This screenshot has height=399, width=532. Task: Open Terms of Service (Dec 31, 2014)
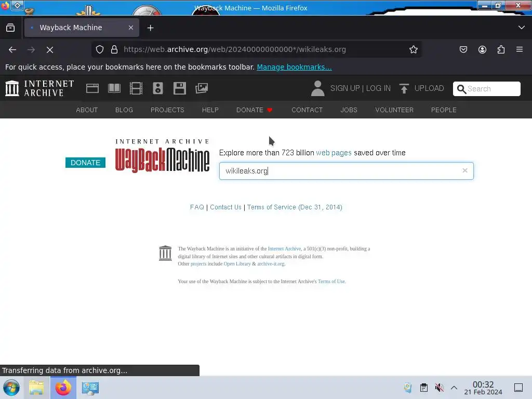click(295, 207)
